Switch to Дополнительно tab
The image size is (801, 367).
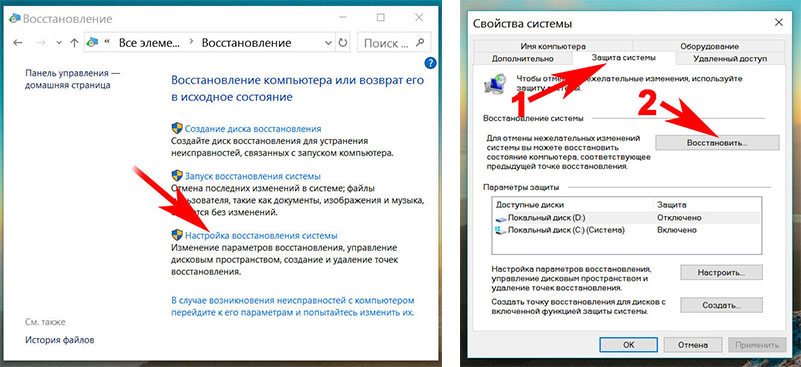point(523,59)
